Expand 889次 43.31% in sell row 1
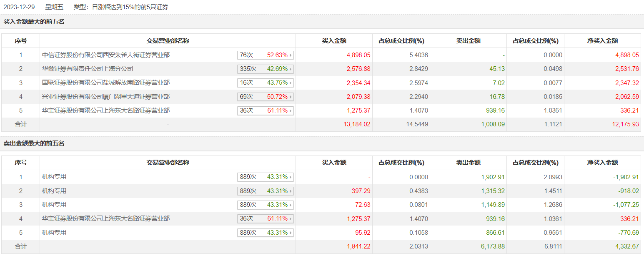644x256 pixels. click(x=265, y=177)
